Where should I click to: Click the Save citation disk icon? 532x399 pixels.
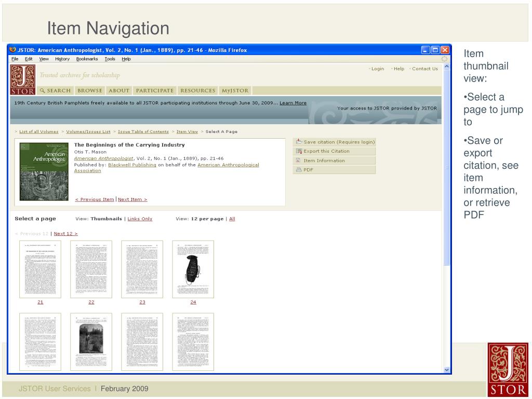[x=299, y=142]
